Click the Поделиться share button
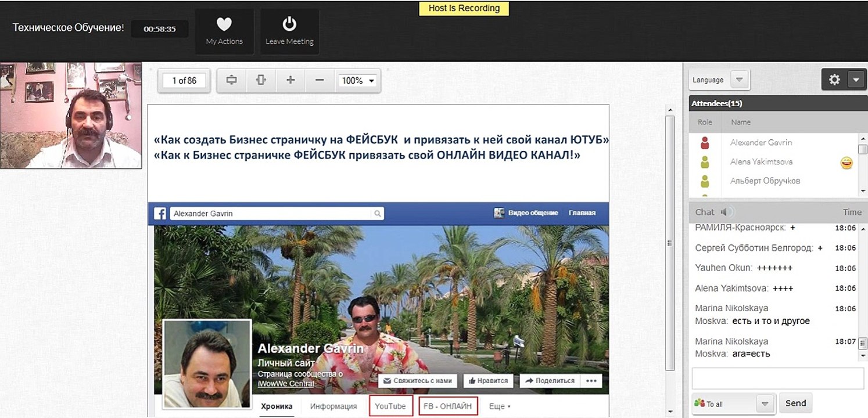This screenshot has width=868, height=418. click(x=550, y=381)
